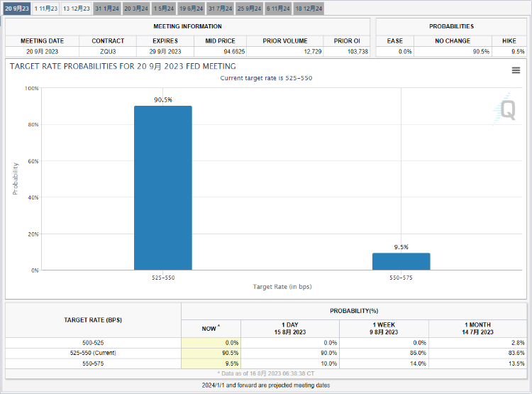532x394 pixels.
Task: Switch to the 25 9月24 tab
Action: [x=249, y=9]
